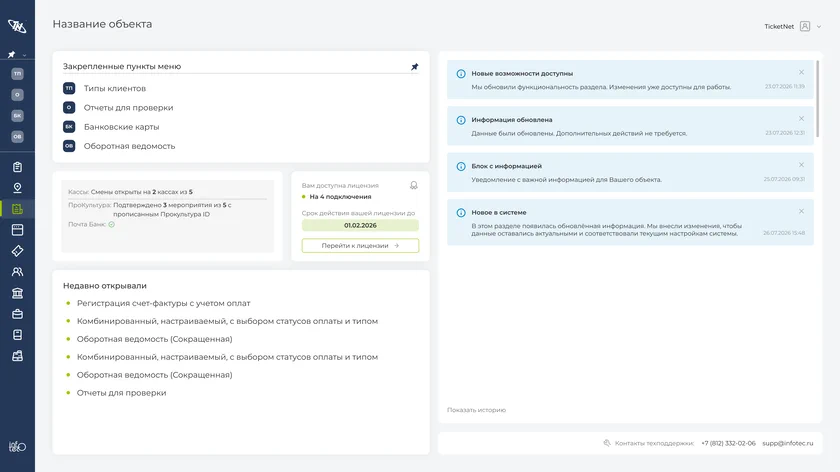Viewport: 840px width, 472px height.
Task: Click the Перейти к лицензии button
Action: point(360,245)
